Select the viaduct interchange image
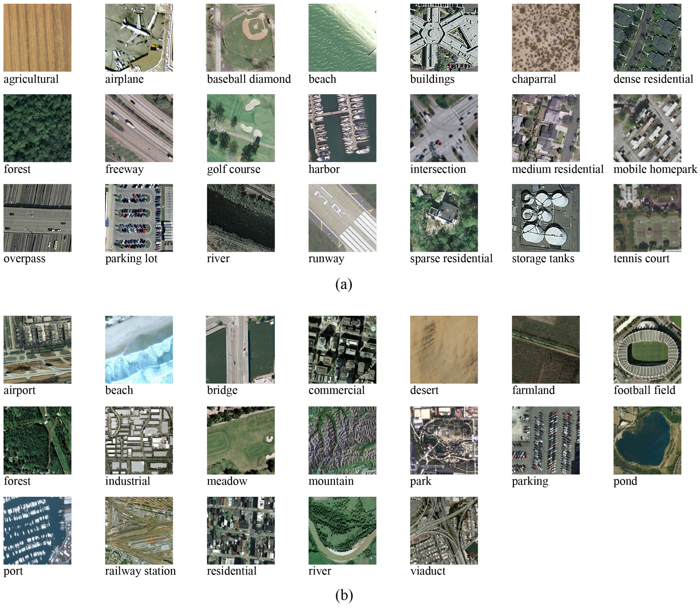The image size is (700, 608). pos(444,531)
